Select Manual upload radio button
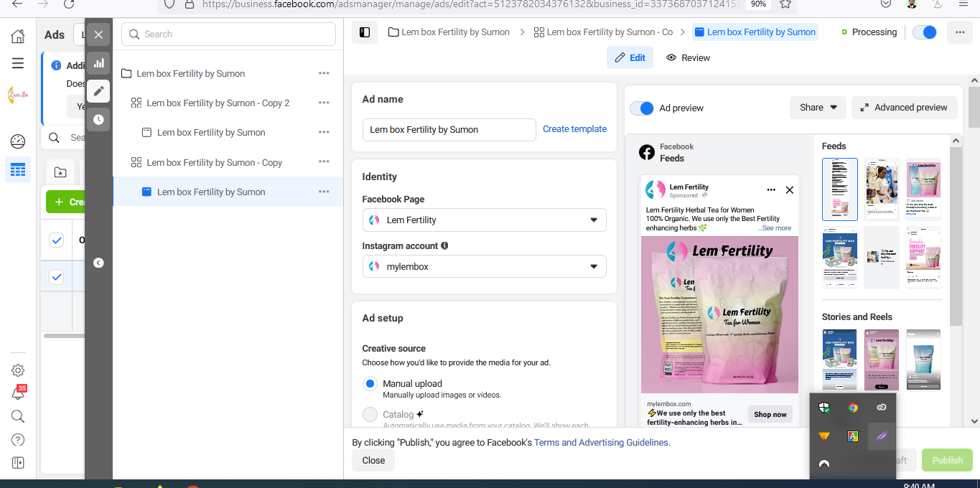 (x=370, y=384)
